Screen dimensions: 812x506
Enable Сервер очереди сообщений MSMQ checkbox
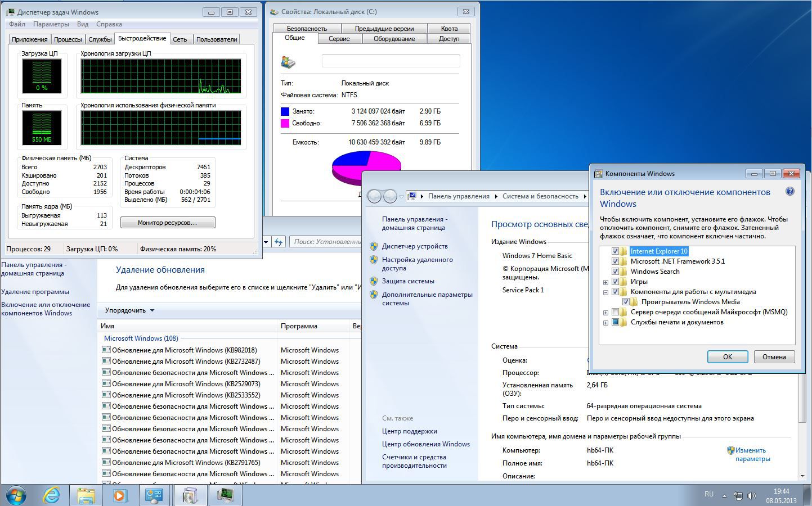(615, 312)
